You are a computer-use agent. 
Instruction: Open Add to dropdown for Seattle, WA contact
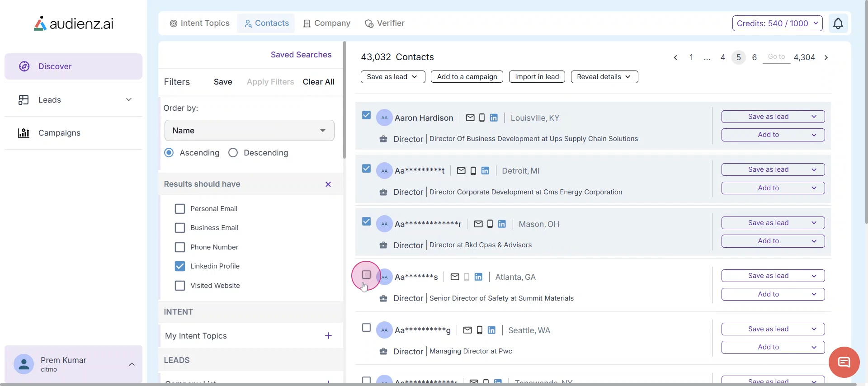(773, 347)
